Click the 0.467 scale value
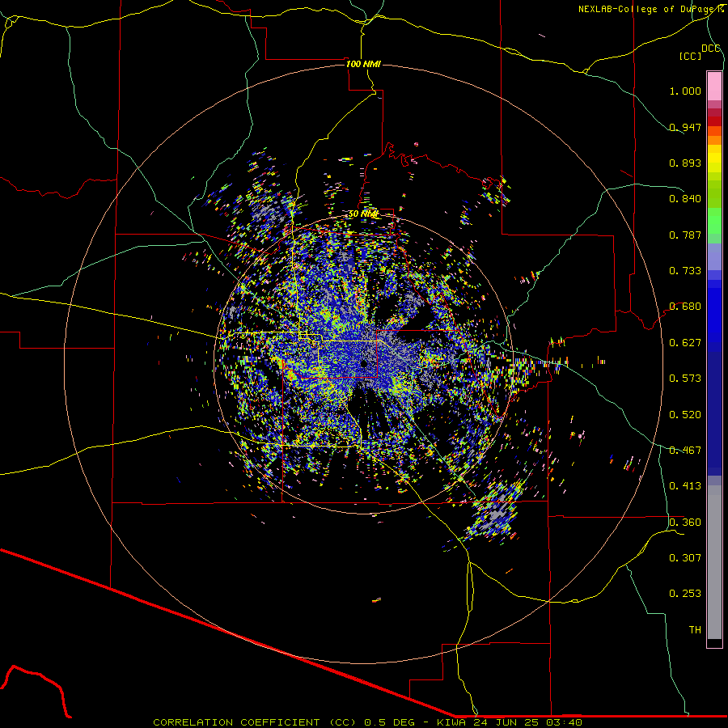This screenshot has height=728, width=728. (685, 451)
